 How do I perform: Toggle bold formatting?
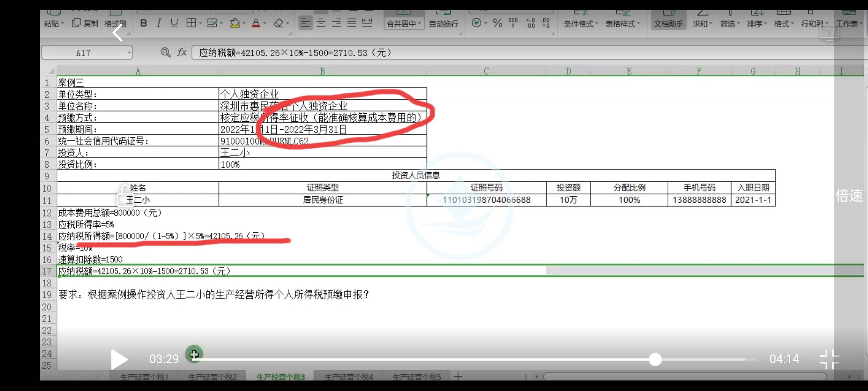tap(144, 23)
